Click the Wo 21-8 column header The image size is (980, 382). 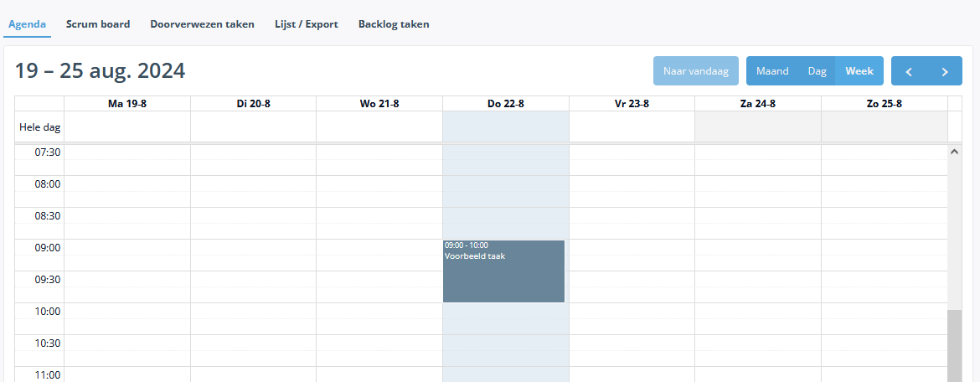point(379,104)
